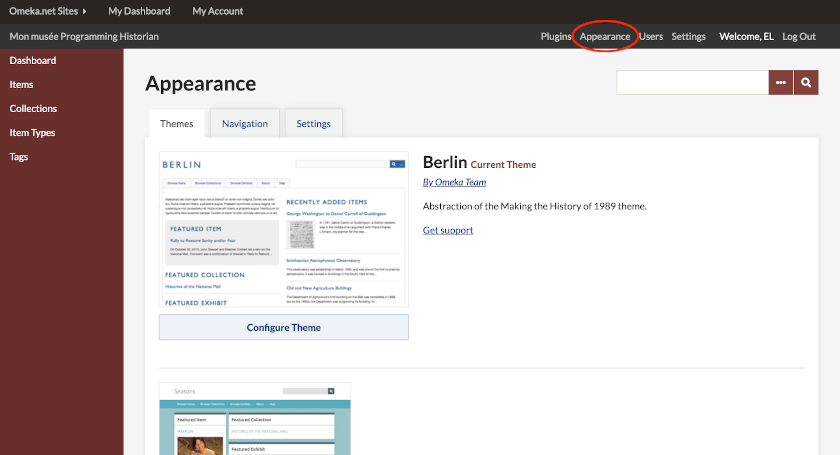This screenshot has height=455, width=840.
Task: Switch to the Navigation tab
Action: point(245,124)
